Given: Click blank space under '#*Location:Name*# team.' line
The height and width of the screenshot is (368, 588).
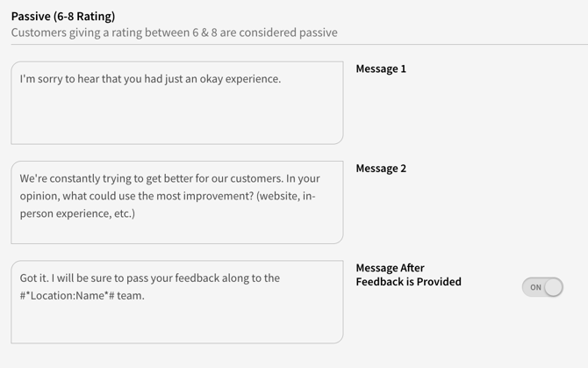Looking at the screenshot, I should [176, 323].
